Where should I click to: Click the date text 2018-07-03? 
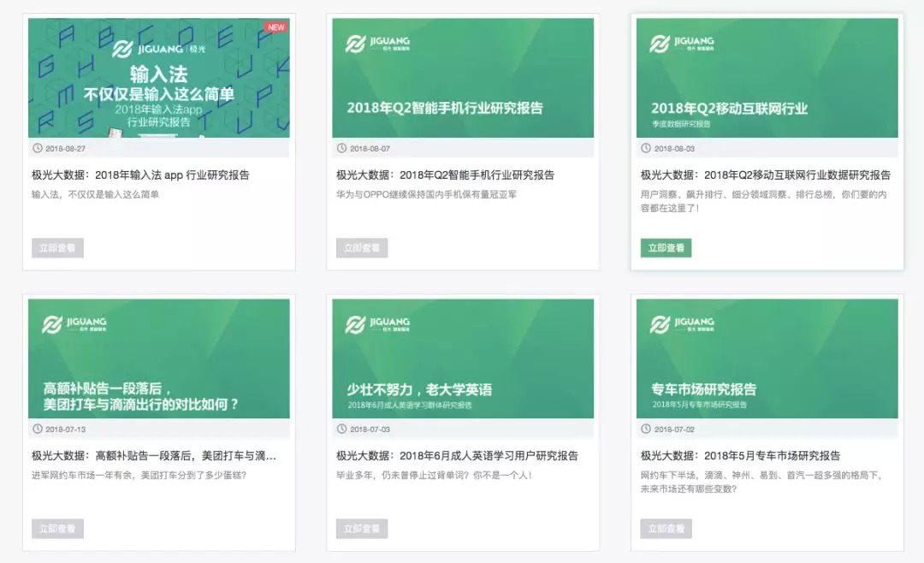pyautogui.click(x=370, y=430)
